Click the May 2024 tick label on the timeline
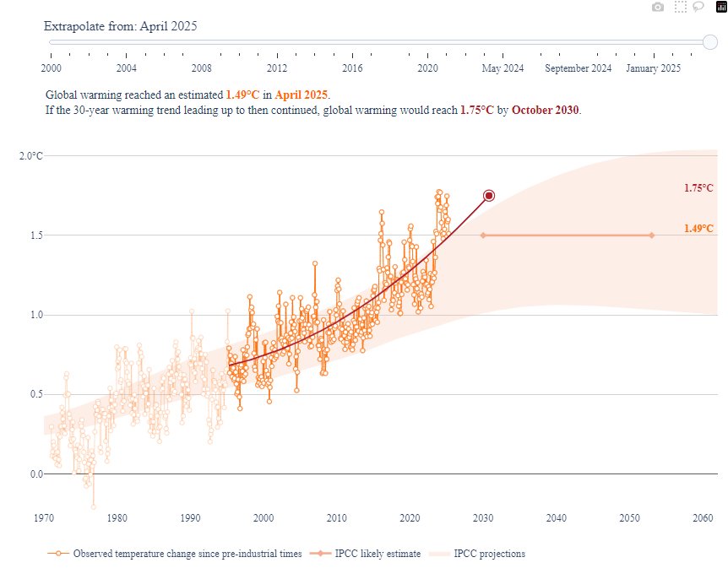The height and width of the screenshot is (579, 728). 502,68
